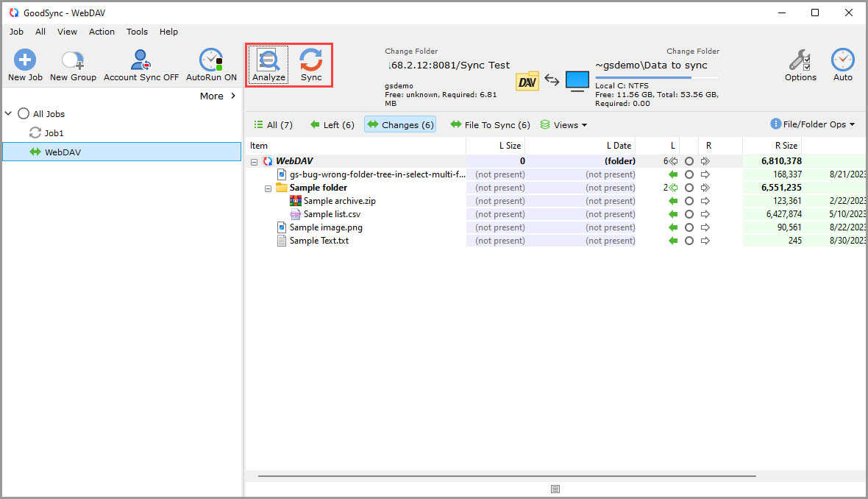Open the Help menu
The image size is (868, 499).
169,32
